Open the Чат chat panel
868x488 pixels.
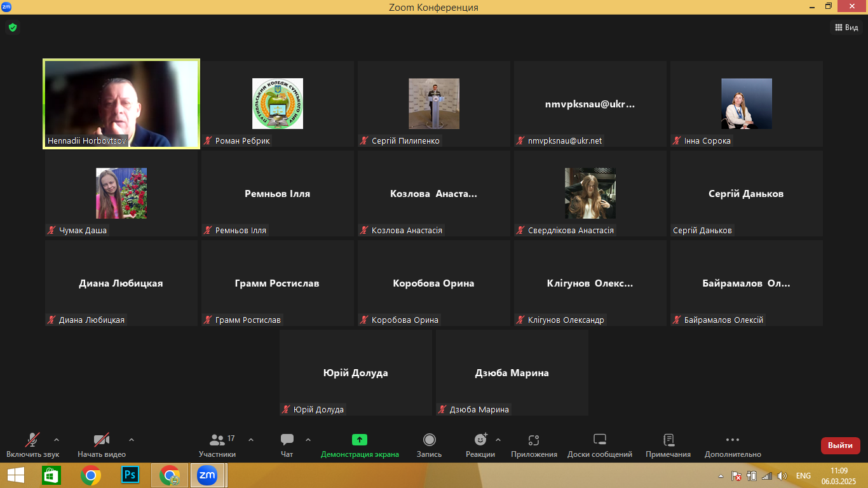(287, 445)
